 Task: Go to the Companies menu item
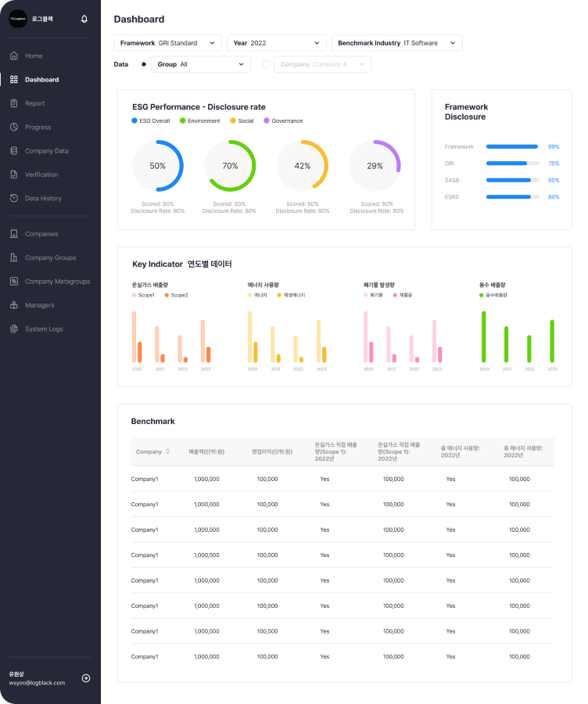(x=41, y=234)
